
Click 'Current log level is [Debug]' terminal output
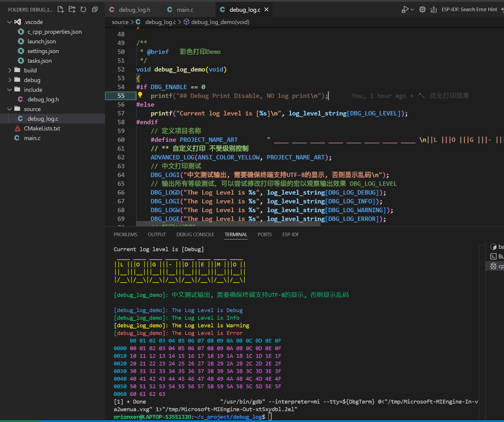coord(159,249)
